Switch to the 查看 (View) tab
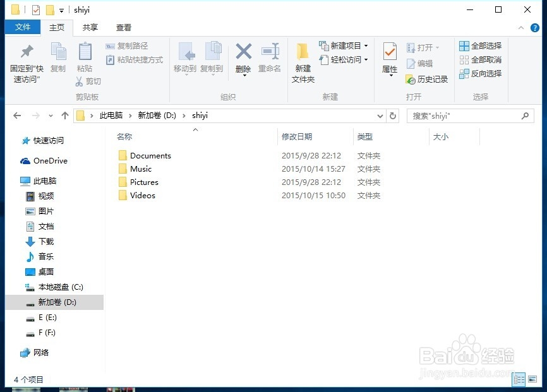 pos(123,27)
